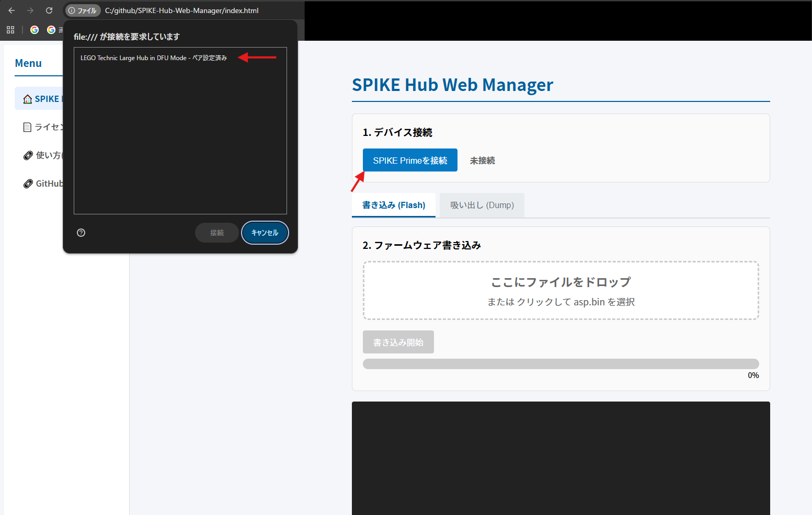The width and height of the screenshot is (812, 515).
Task: Open the first Google bookmark icon
Action: tap(35, 30)
